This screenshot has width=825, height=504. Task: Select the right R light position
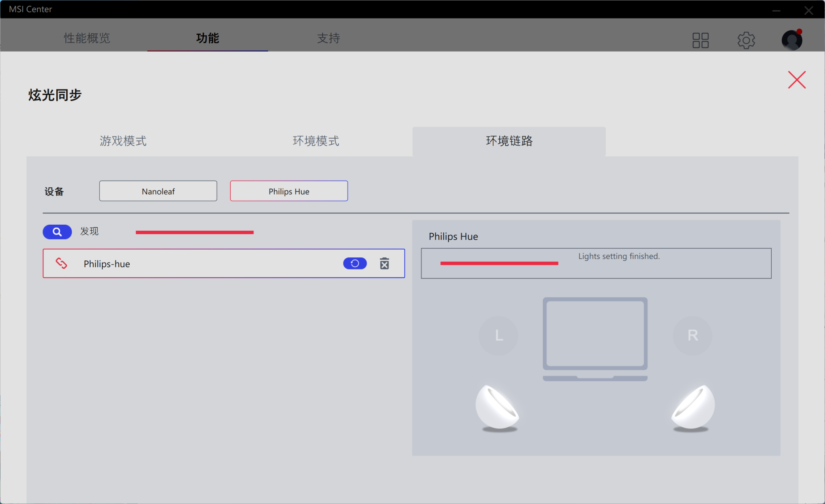[692, 336]
